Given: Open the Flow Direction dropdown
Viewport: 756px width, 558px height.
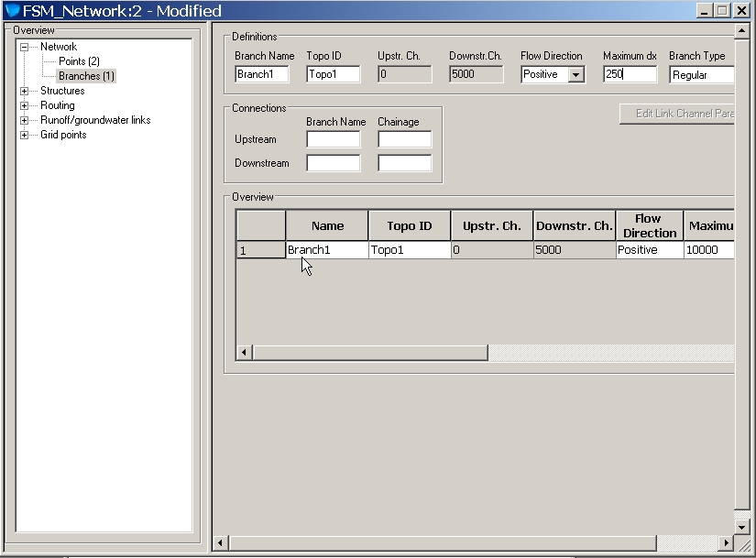Looking at the screenshot, I should point(575,75).
